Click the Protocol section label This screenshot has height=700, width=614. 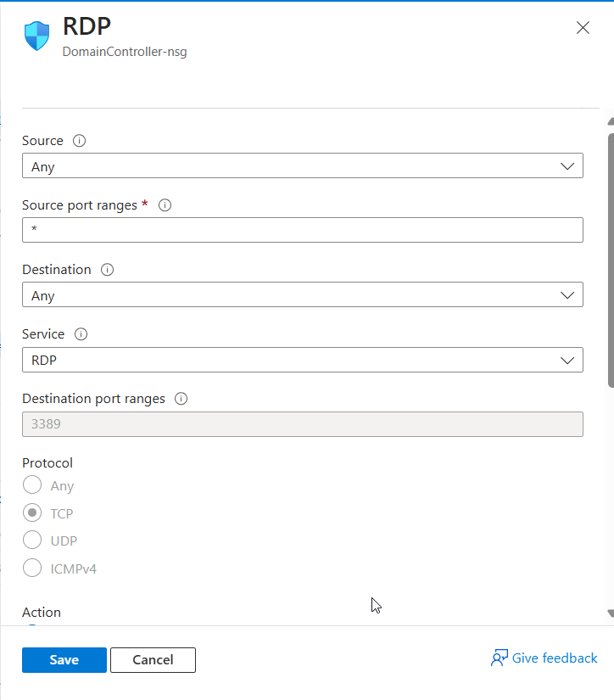coord(47,463)
